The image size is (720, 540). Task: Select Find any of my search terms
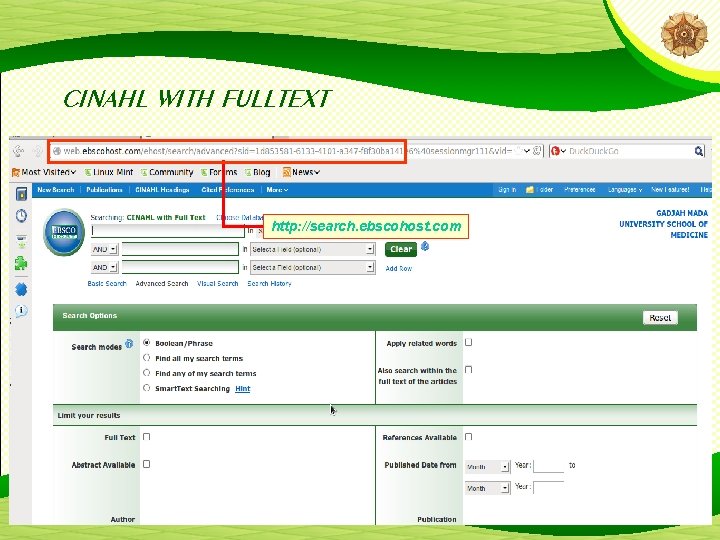tap(146, 373)
